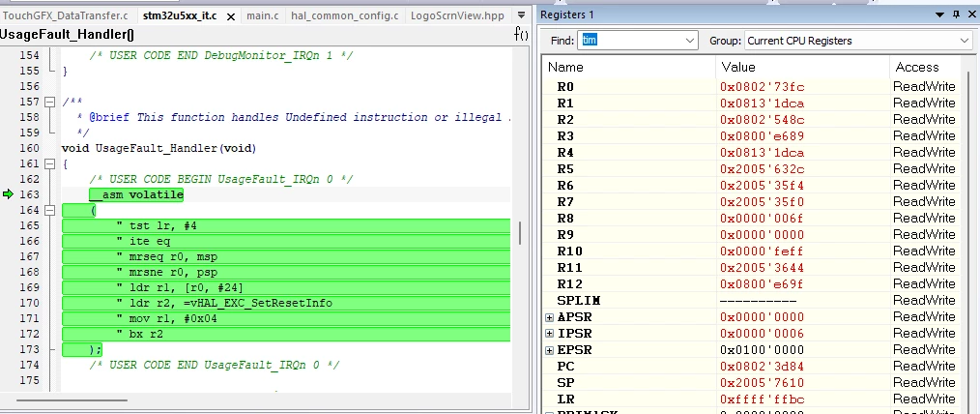Viewport: 980px width, 414px height.
Task: Select the R9 register name
Action: [565, 234]
